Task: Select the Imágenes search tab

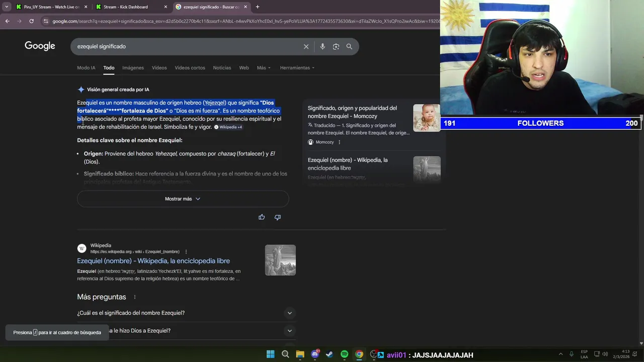Action: coord(133,68)
